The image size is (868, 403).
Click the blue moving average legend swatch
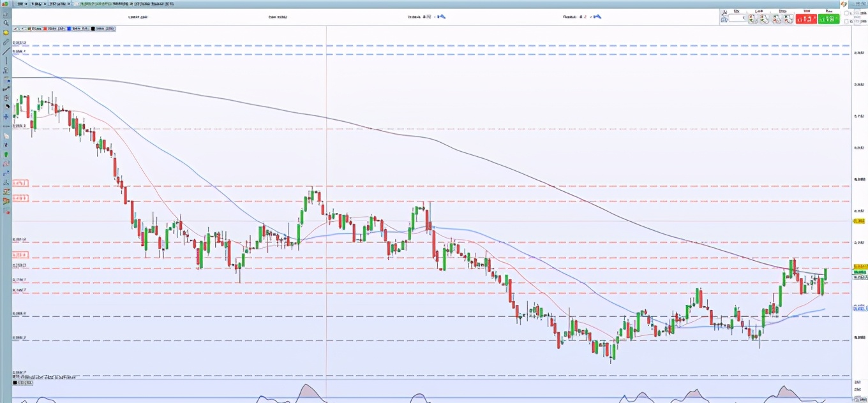(69, 29)
